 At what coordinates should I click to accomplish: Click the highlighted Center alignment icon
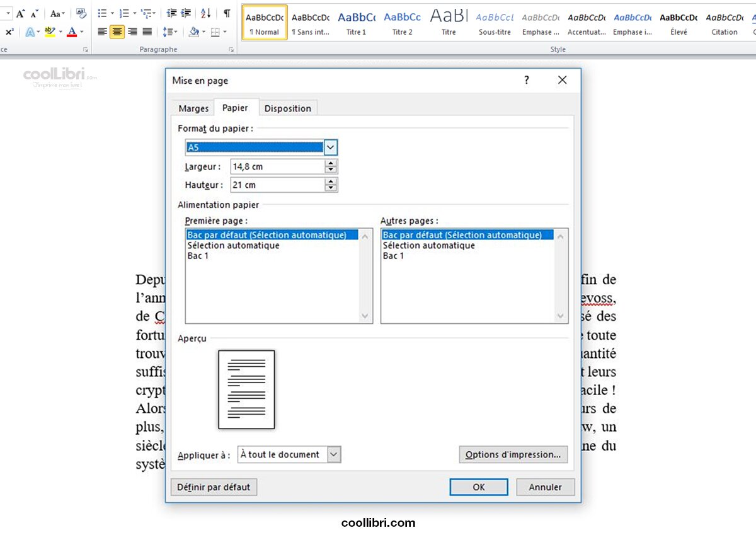117,32
